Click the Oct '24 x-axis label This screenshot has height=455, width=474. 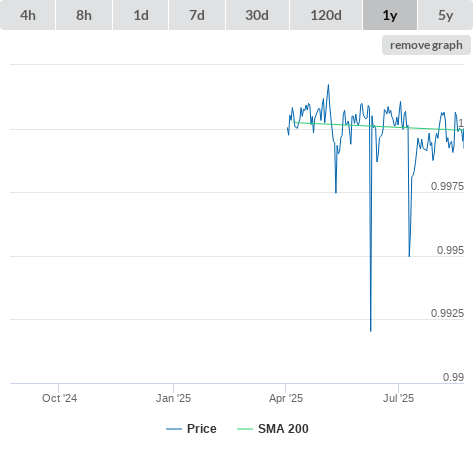[59, 398]
